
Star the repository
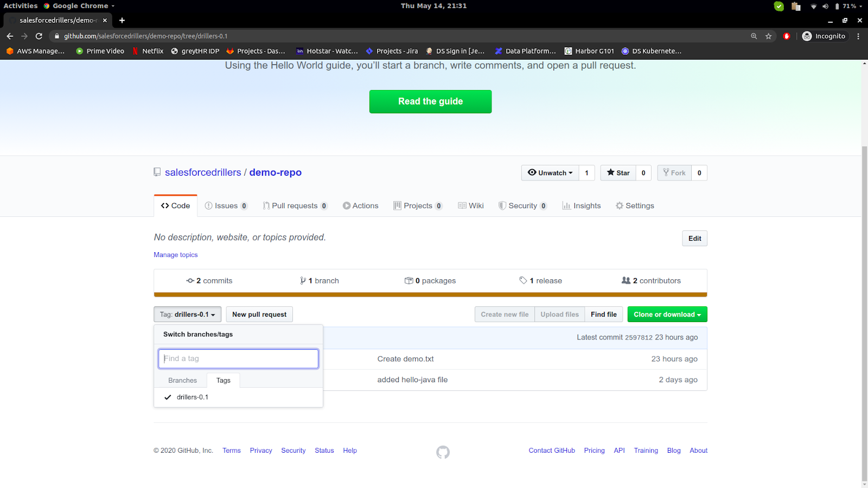click(x=618, y=173)
